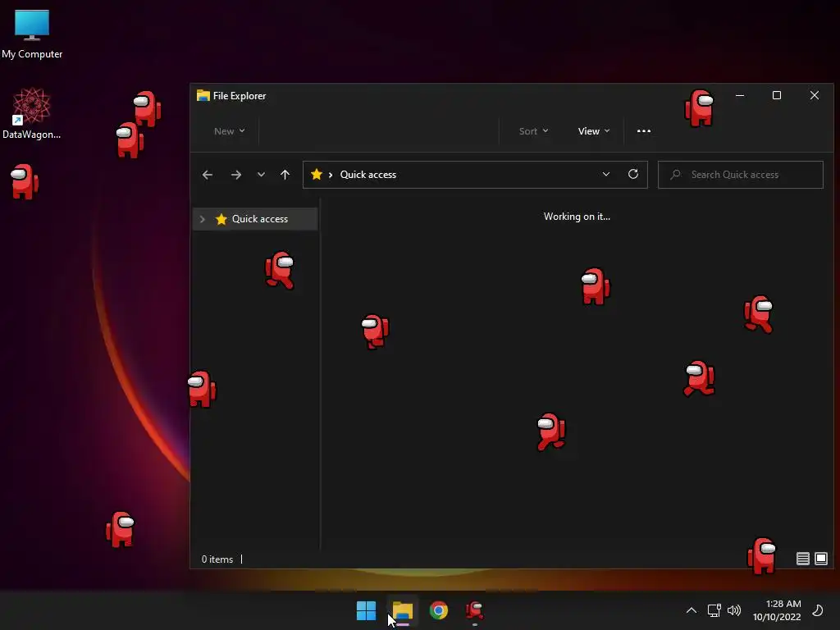
Task: Expand the Quick access tree node
Action: tap(203, 219)
